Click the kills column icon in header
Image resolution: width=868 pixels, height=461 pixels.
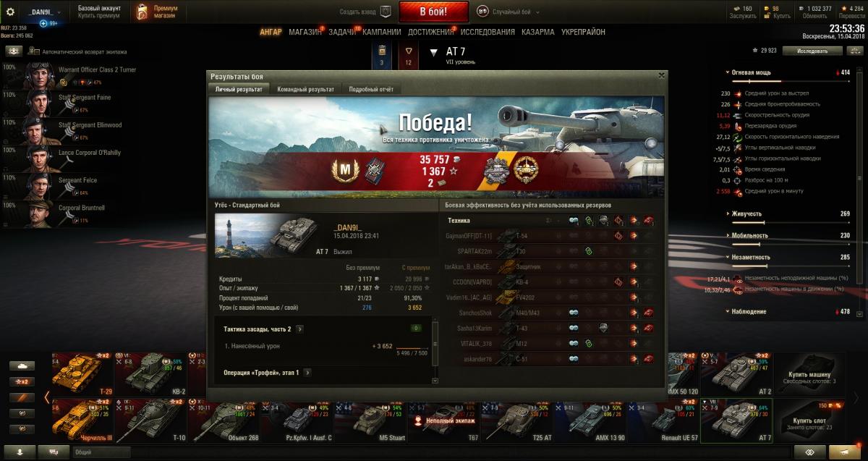648,221
